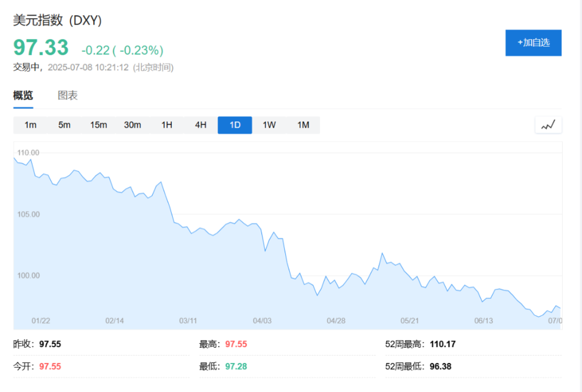
Task: Click the 美元指数 (DXY) title
Action: (58, 20)
